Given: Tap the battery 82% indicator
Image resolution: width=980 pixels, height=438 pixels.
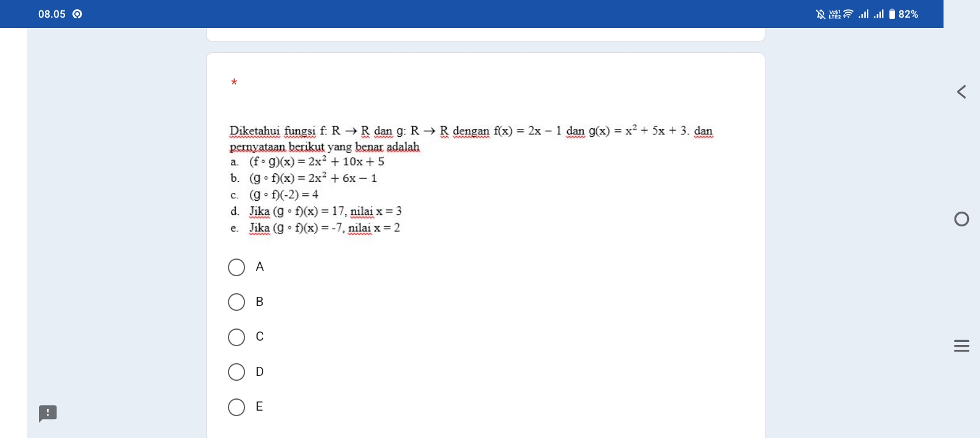Looking at the screenshot, I should [x=903, y=14].
